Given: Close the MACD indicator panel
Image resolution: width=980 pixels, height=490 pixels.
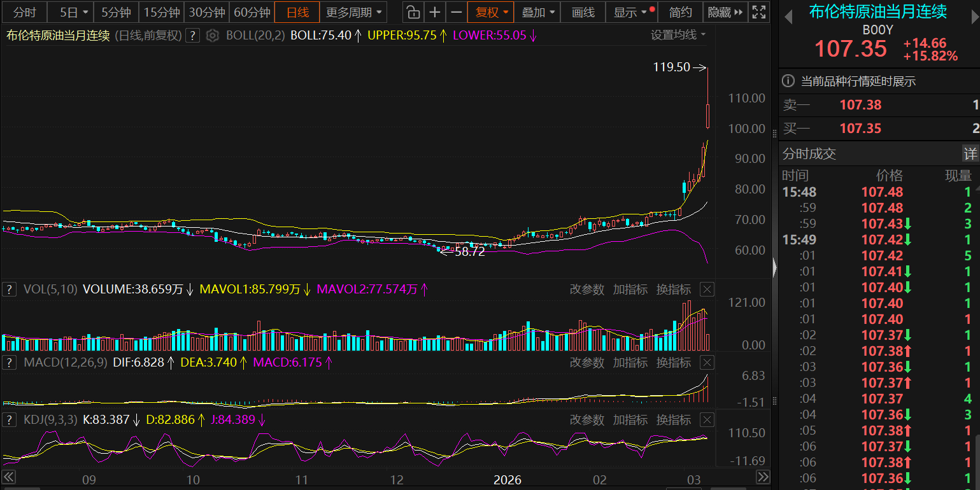Looking at the screenshot, I should pyautogui.click(x=707, y=363).
